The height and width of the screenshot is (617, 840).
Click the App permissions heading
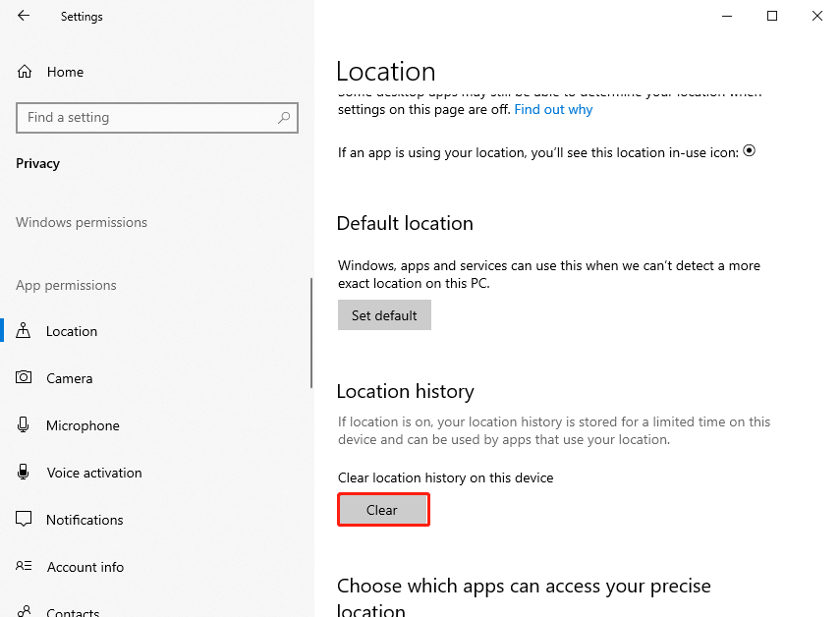[65, 285]
